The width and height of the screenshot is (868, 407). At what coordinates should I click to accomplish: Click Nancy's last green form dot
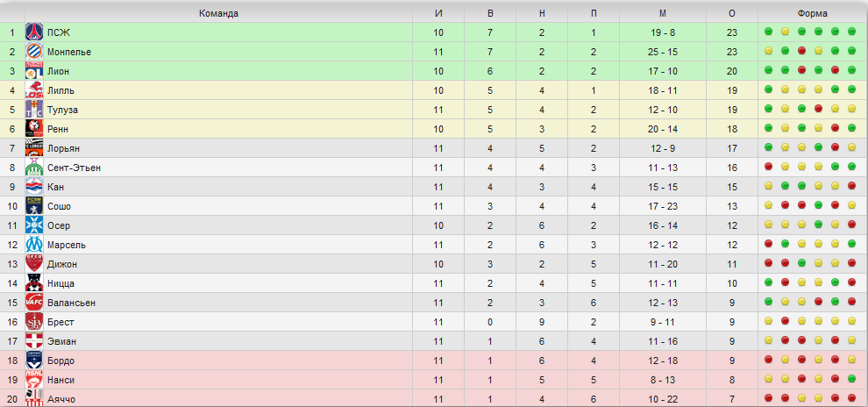[x=851, y=379]
